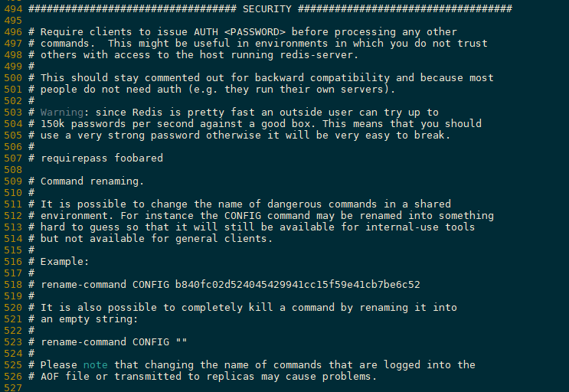Image resolution: width=569 pixels, height=392 pixels.
Task: Click line number 527 at bottom
Action: point(13,387)
